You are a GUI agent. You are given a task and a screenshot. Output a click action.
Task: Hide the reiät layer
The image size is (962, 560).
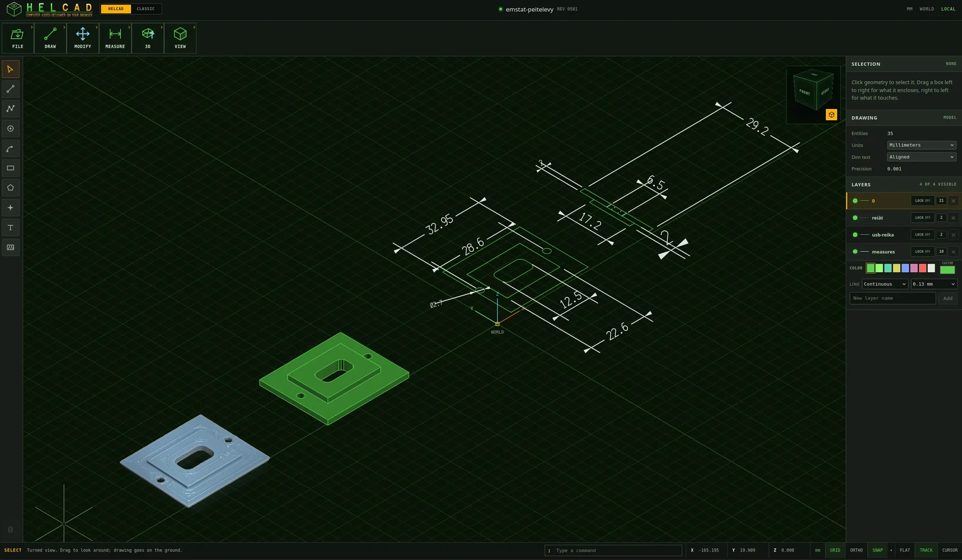pos(855,218)
